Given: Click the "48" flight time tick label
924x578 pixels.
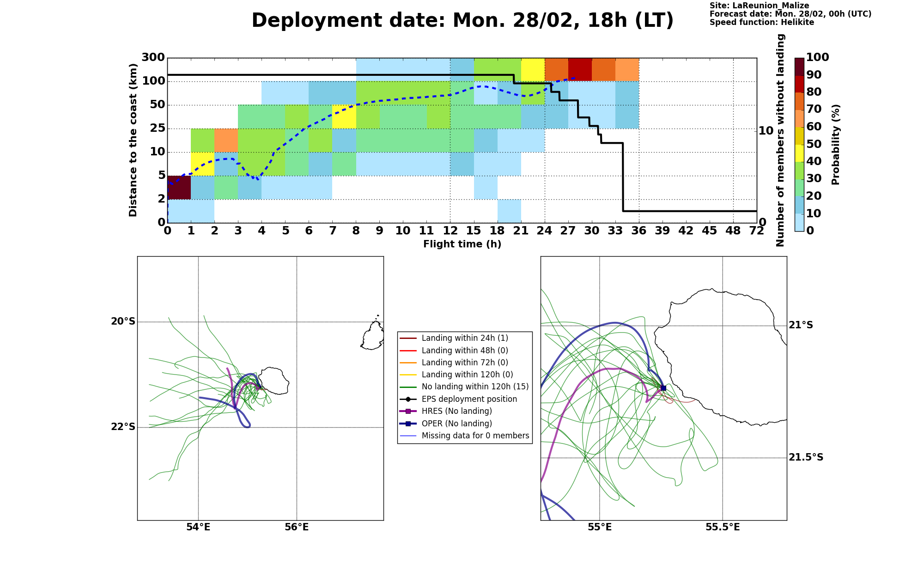Looking at the screenshot, I should tap(733, 231).
